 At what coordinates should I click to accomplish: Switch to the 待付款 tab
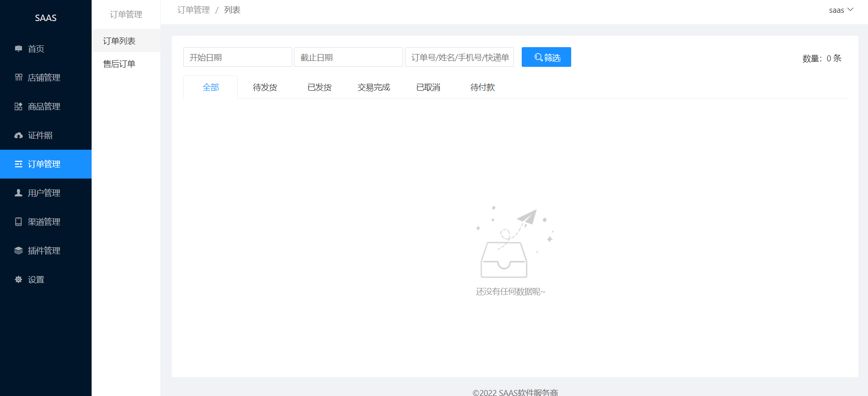[482, 87]
